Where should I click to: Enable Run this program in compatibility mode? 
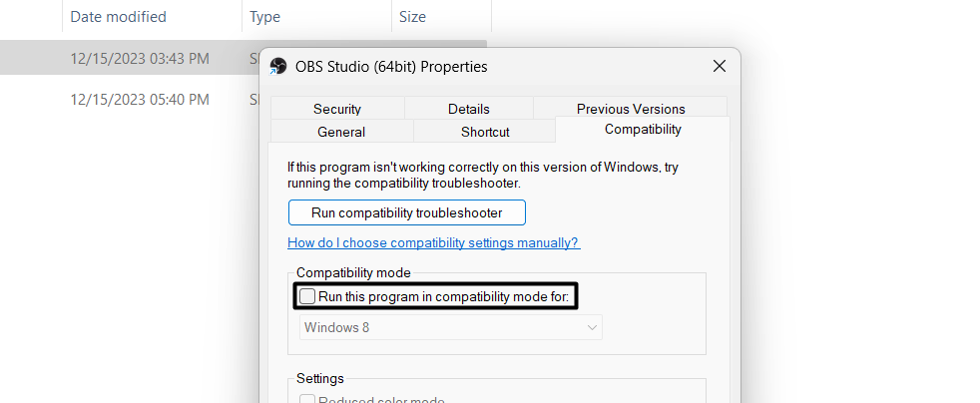click(x=308, y=296)
